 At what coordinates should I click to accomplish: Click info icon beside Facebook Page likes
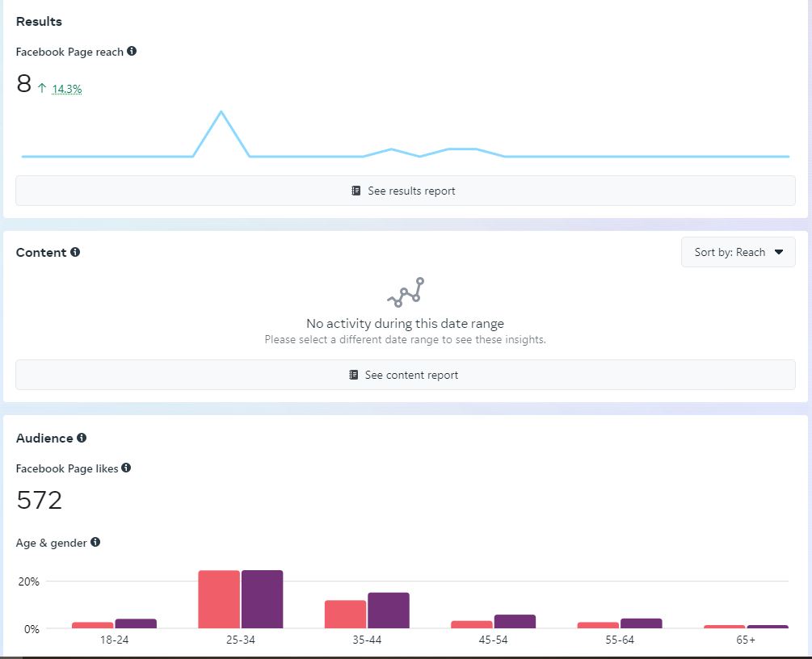[126, 468]
